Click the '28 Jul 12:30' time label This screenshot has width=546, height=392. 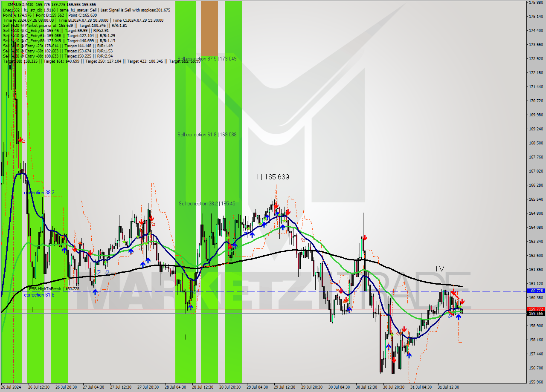pos(203,387)
